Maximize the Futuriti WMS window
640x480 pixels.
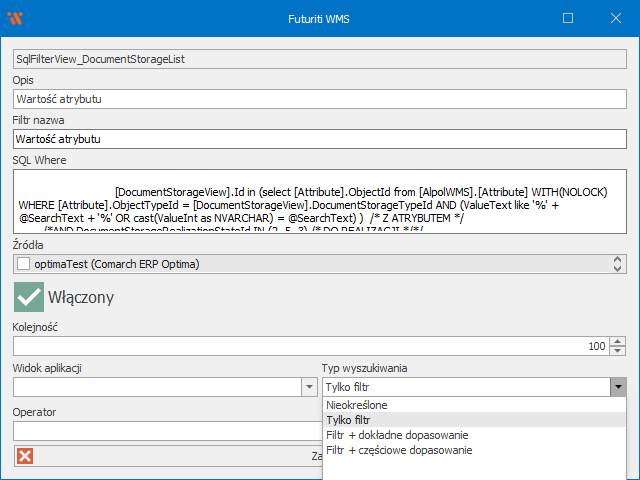click(x=568, y=18)
